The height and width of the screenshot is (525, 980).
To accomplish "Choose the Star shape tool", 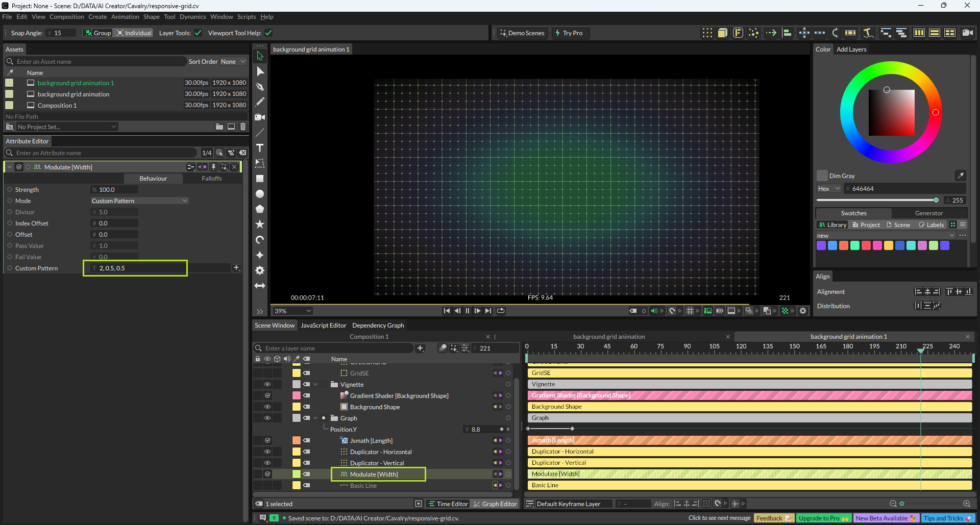I will pyautogui.click(x=260, y=224).
